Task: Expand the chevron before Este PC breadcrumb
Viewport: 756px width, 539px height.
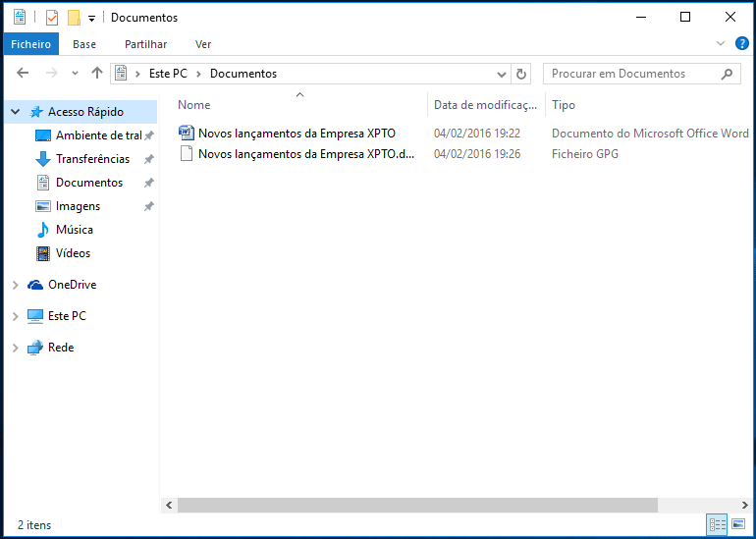Action: pos(137,74)
